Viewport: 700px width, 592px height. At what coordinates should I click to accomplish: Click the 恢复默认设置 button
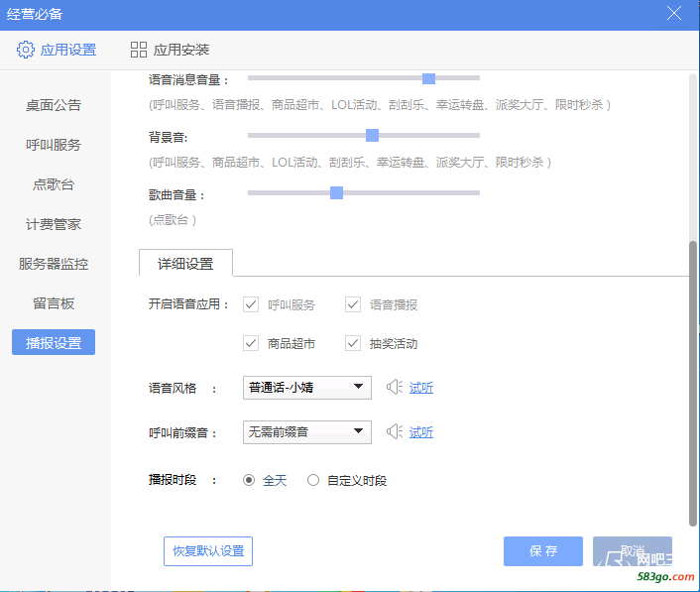[x=208, y=551]
